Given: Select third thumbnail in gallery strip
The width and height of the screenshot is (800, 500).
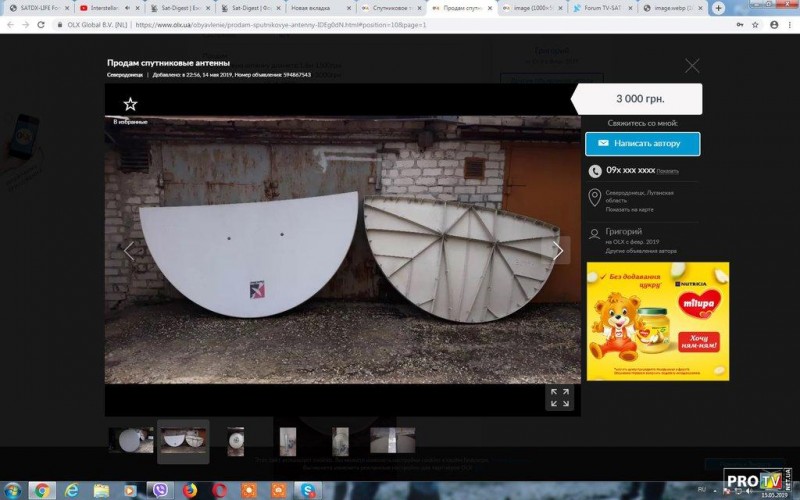Looking at the screenshot, I should tap(236, 440).
